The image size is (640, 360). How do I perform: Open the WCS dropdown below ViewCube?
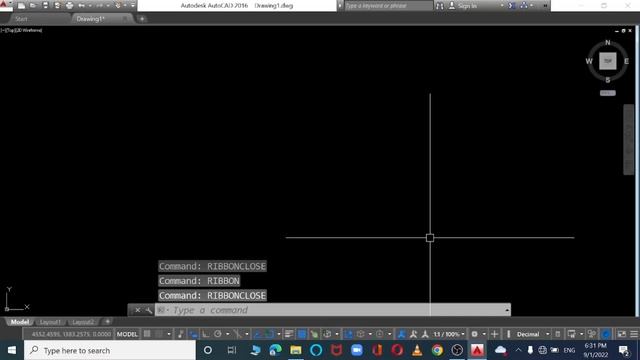click(x=608, y=93)
